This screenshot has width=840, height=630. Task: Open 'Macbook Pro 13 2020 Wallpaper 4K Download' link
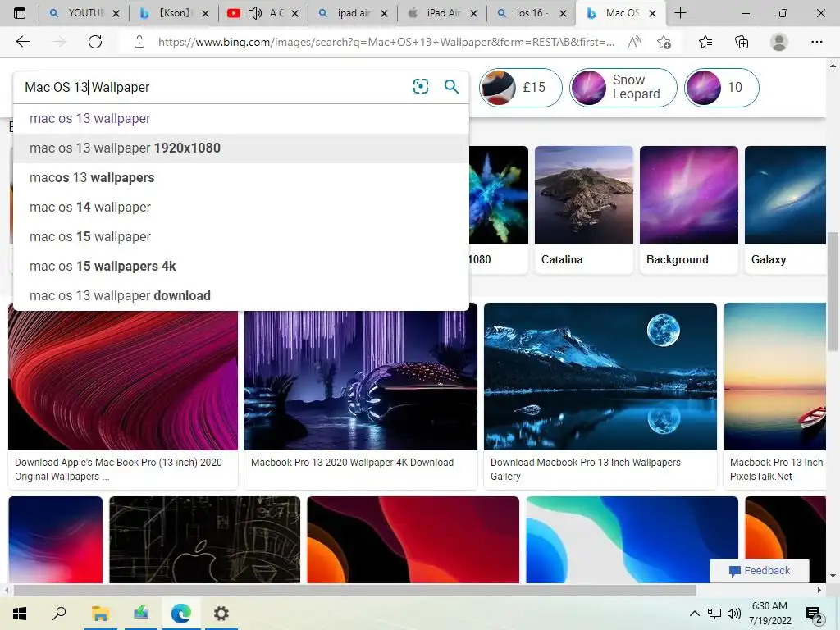352,463
